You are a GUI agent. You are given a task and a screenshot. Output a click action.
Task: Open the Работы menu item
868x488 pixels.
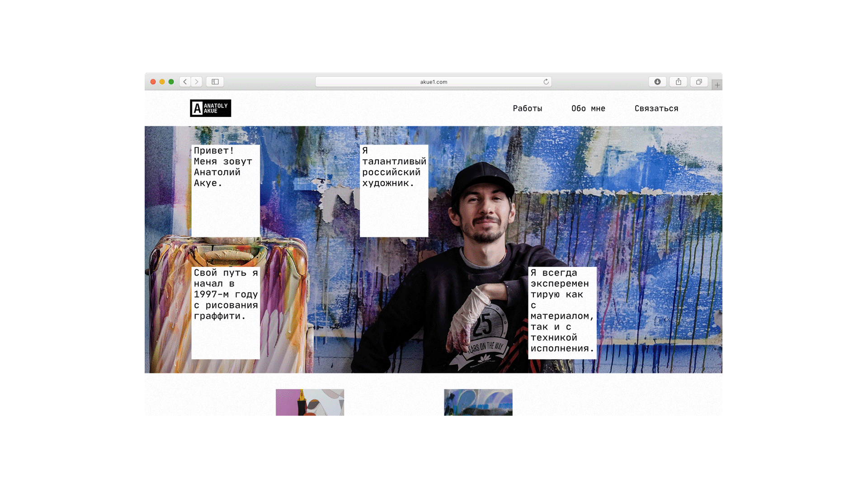coord(527,108)
